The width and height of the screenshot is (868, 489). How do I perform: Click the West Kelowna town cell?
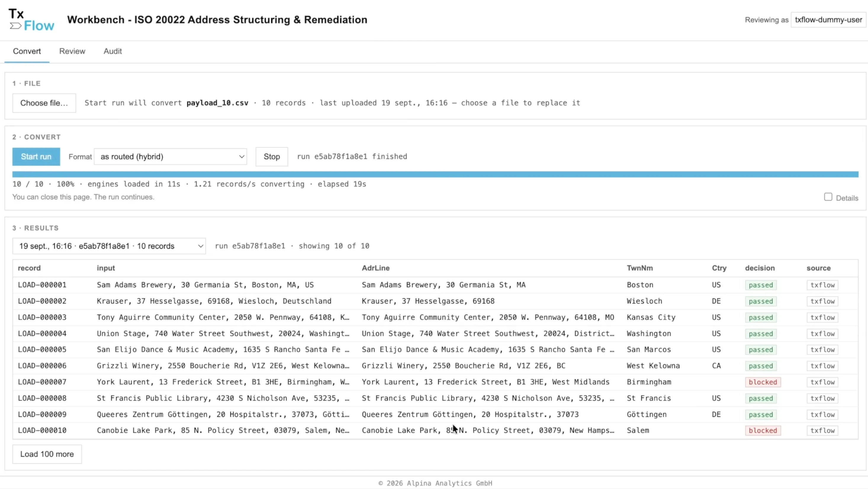coord(653,366)
